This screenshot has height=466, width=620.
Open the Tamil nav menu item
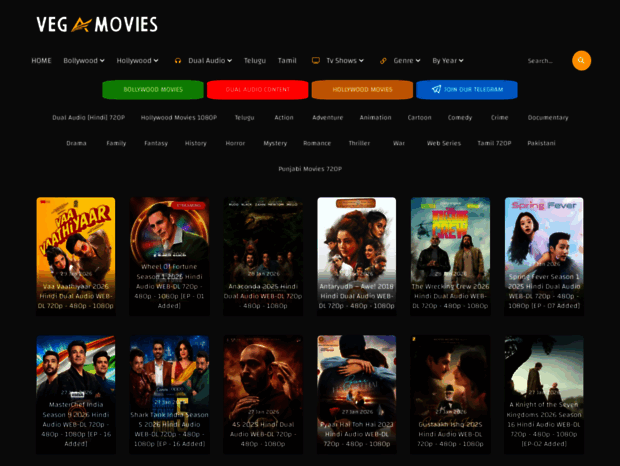[x=287, y=60]
